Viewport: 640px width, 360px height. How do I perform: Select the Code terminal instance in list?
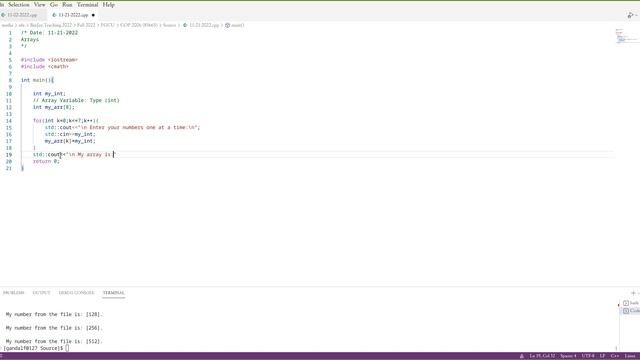click(631, 311)
